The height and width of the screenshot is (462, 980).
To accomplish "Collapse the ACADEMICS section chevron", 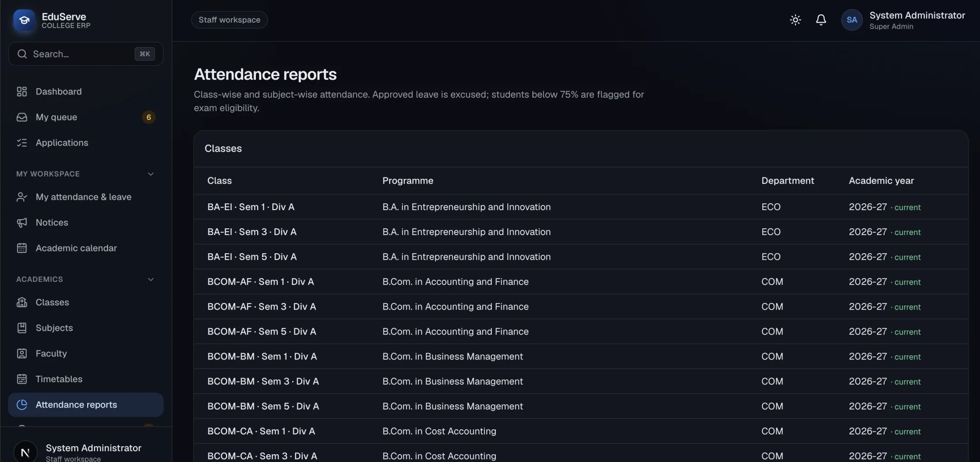I will click(151, 280).
